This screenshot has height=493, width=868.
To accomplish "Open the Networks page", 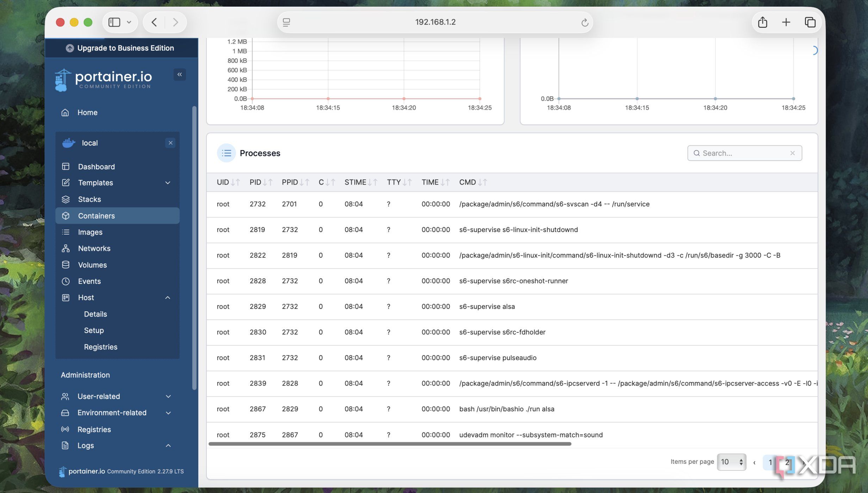I will click(94, 248).
